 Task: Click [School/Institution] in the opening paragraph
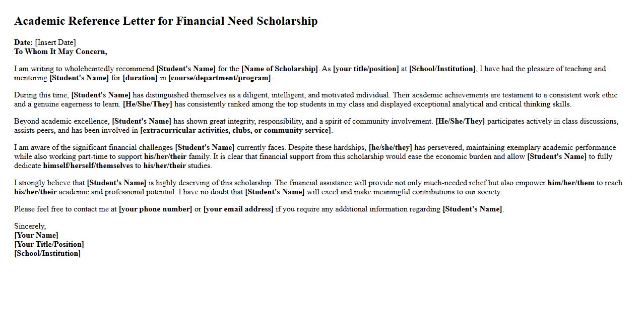[442, 69]
